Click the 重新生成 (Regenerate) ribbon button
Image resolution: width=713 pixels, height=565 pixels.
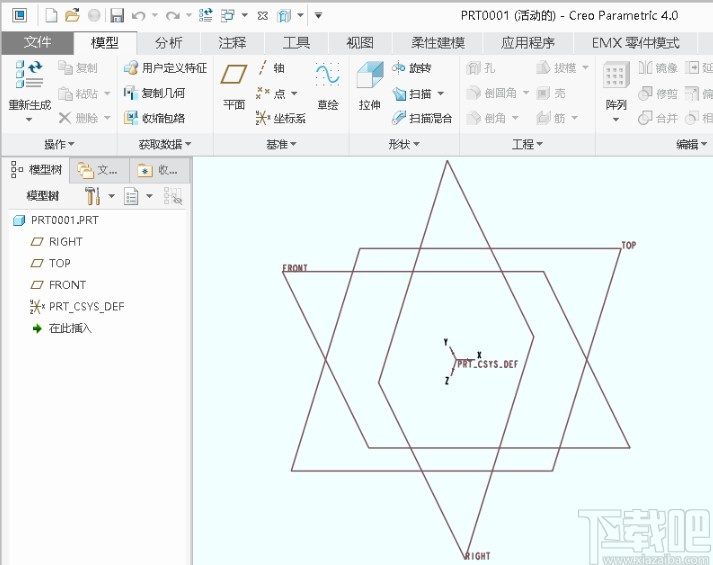click(30, 85)
